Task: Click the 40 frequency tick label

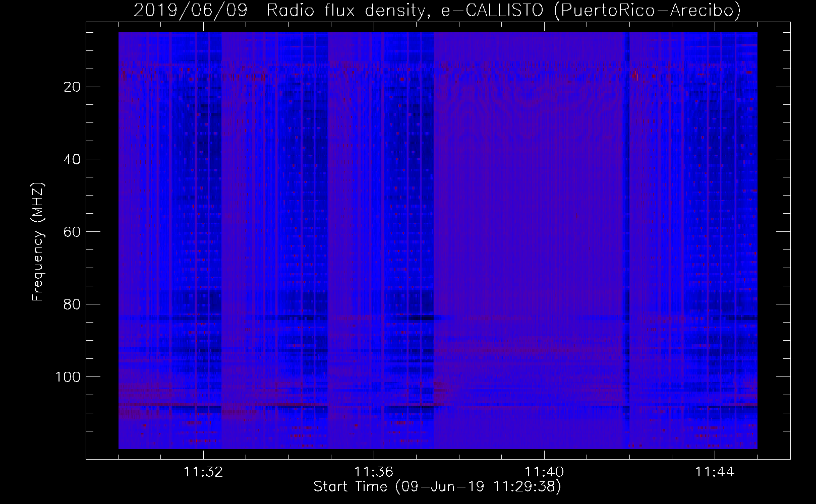Action: [x=72, y=160]
